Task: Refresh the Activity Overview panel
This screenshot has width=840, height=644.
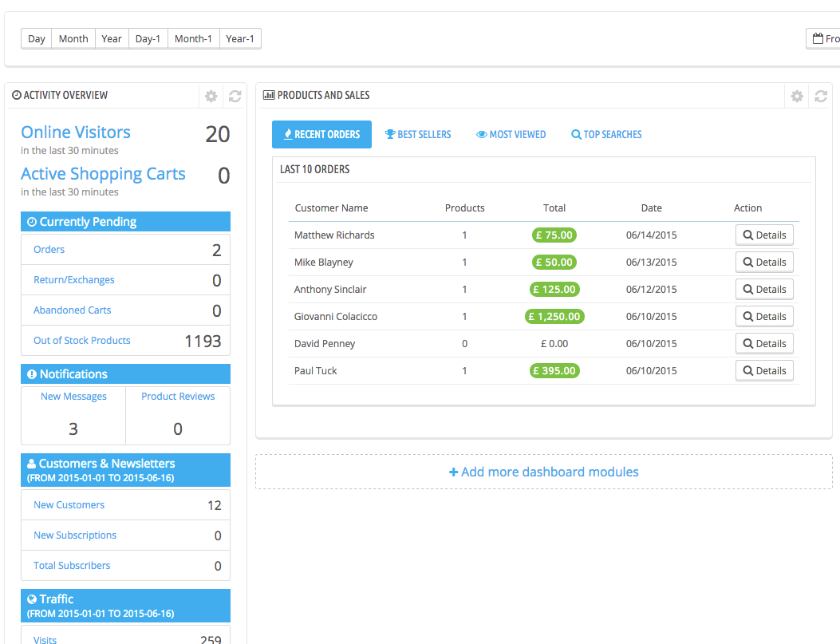Action: [235, 96]
